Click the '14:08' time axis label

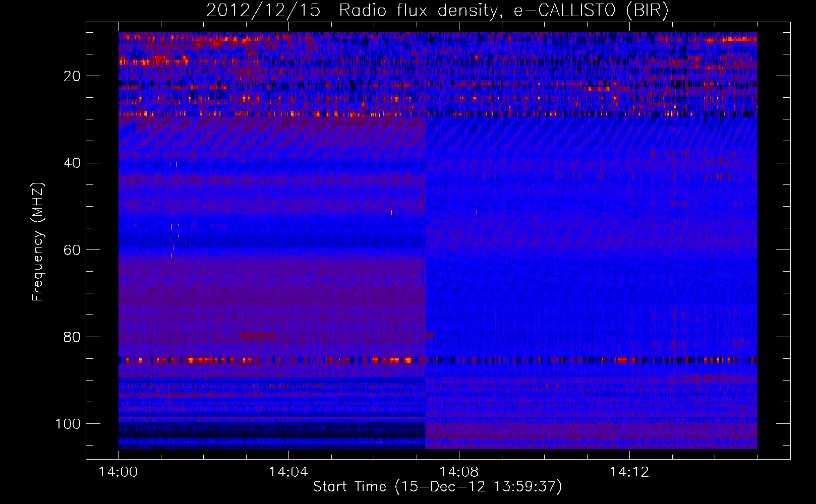tap(459, 472)
